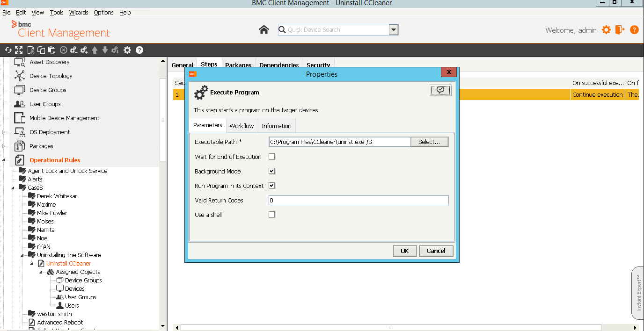Select the OS Deployment sidebar node

pyautogui.click(x=50, y=132)
